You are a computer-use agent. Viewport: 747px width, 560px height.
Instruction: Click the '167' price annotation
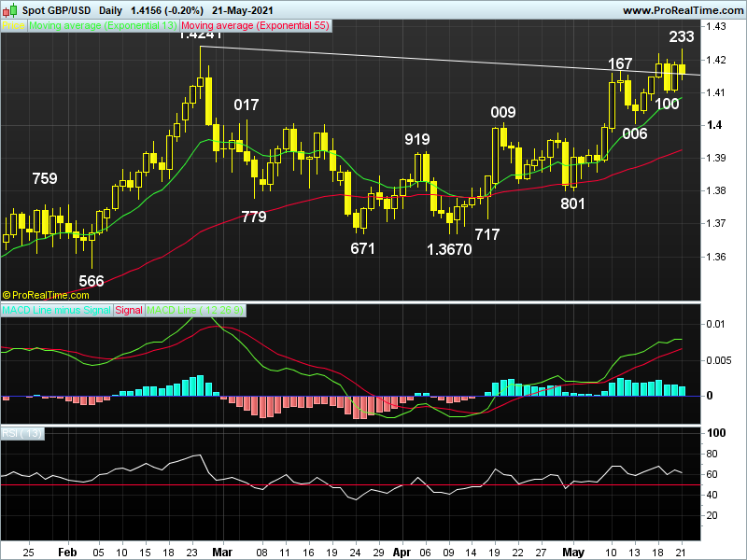click(x=620, y=63)
